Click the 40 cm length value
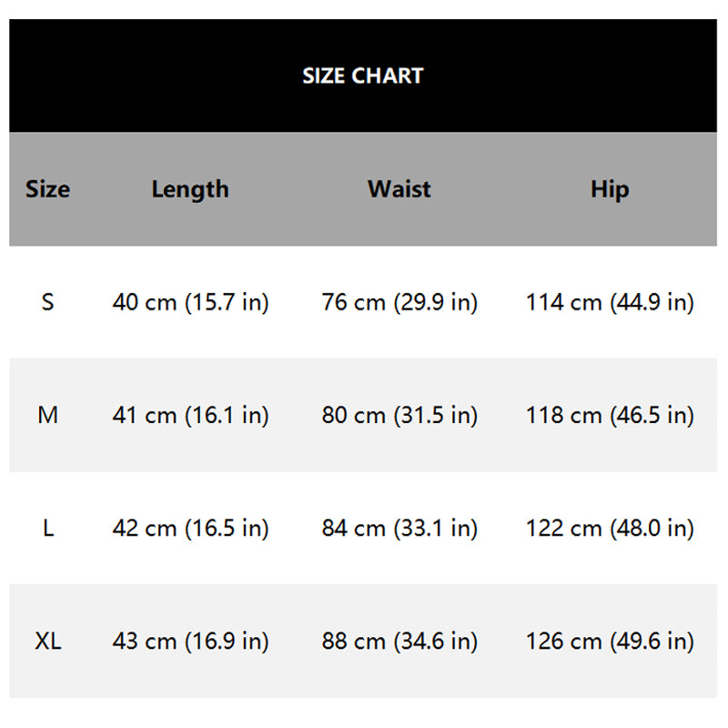Image resolution: width=728 pixels, height=728 pixels. 190,302
